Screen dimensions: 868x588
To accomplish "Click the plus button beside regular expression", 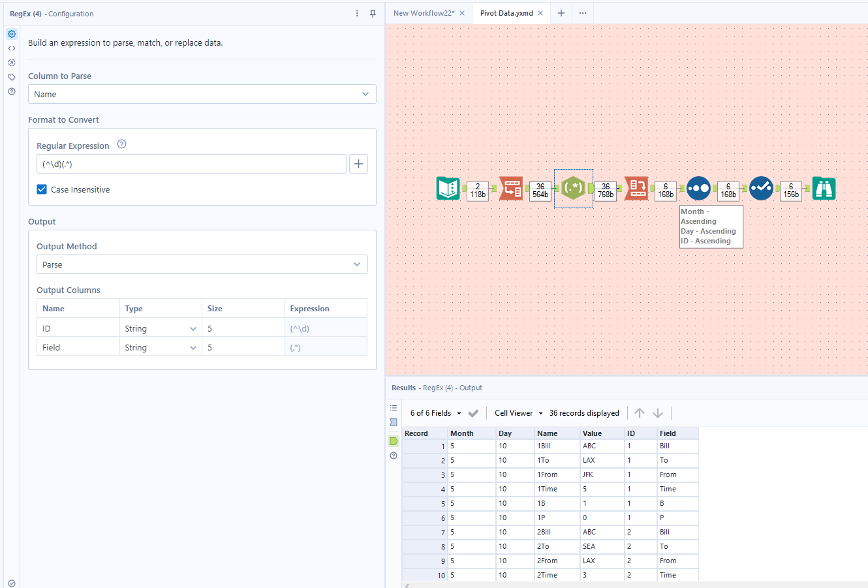I will click(x=358, y=164).
